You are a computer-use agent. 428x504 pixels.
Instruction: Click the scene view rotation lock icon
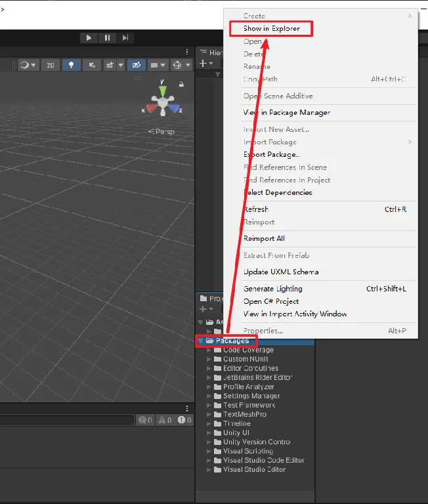[x=181, y=84]
